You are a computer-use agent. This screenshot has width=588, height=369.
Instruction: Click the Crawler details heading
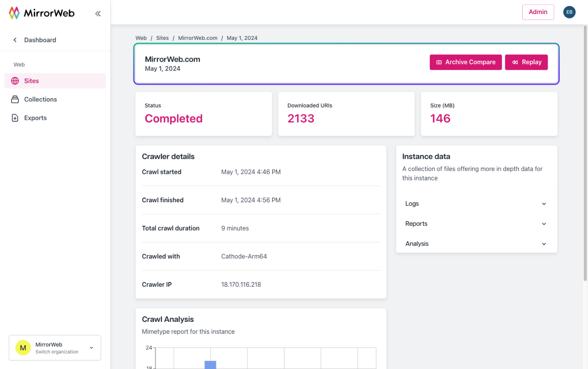168,156
